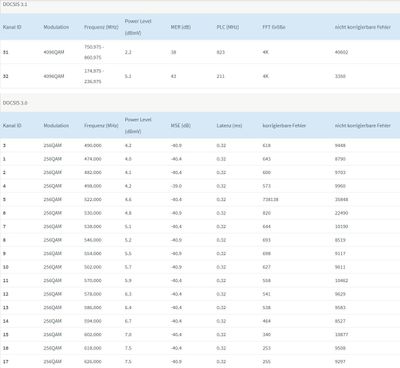This screenshot has height=368, width=400.
Task: Click uncorrectable errors value in channel 32 row
Action: pos(340,76)
